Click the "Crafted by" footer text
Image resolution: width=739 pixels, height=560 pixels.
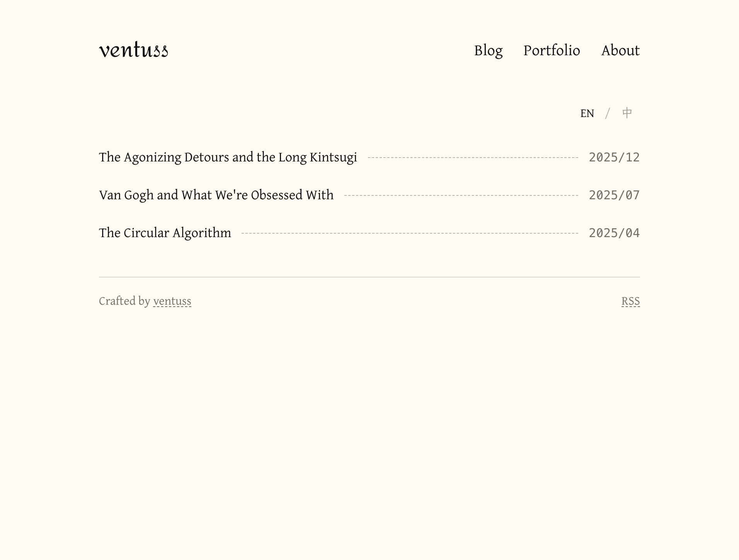(124, 301)
